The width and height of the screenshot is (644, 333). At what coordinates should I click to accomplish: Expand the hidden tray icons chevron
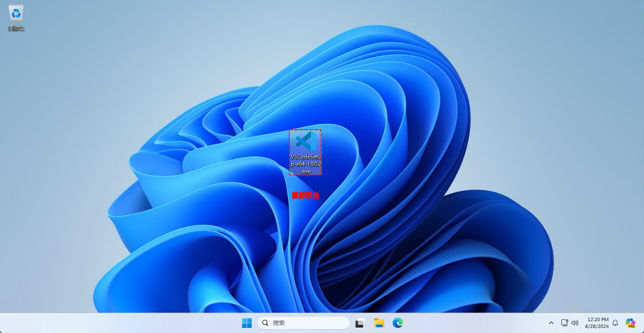(x=551, y=323)
